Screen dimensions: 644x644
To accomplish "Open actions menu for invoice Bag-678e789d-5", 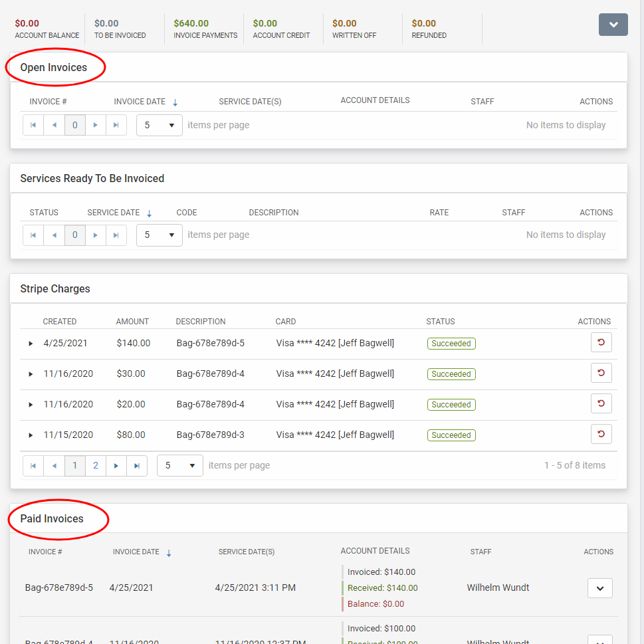I will pos(599,588).
